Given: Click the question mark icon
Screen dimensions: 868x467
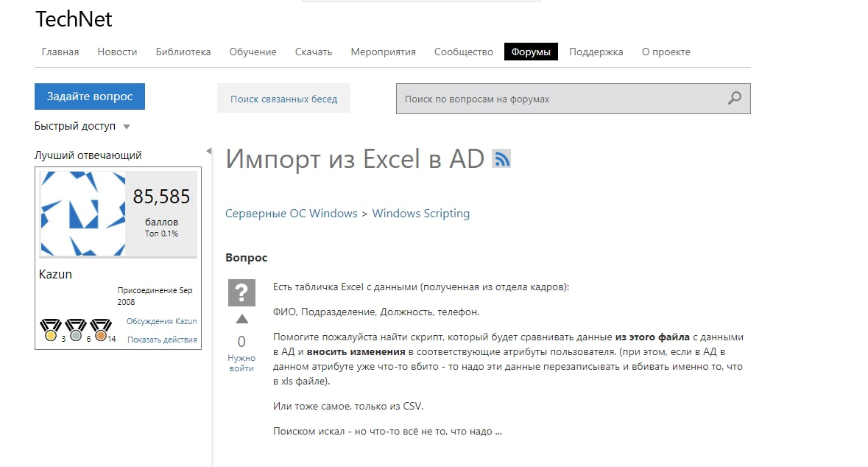Looking at the screenshot, I should click(x=241, y=293).
